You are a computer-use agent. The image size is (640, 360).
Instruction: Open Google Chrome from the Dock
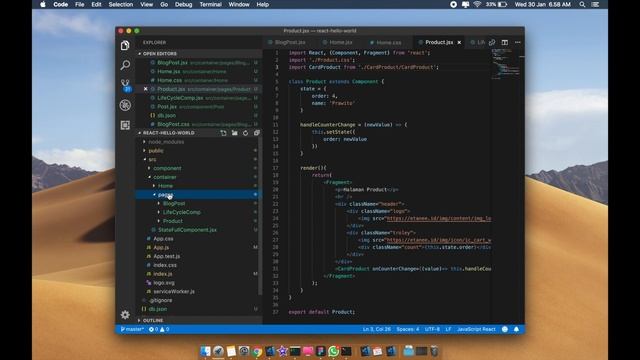tap(257, 351)
